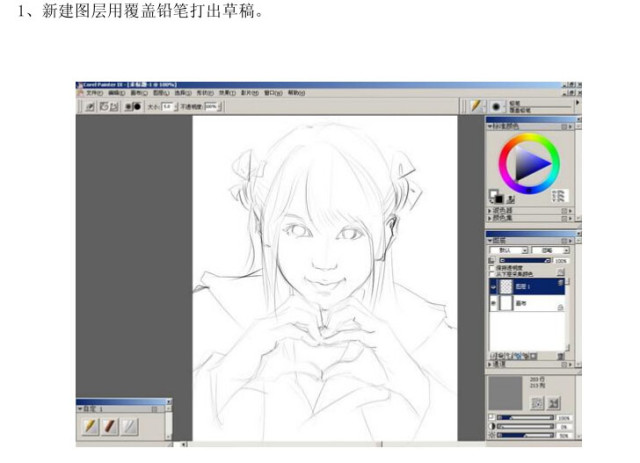Hide 图层 1 with its eye icon
Screen dimensions: 640x463
493,287
